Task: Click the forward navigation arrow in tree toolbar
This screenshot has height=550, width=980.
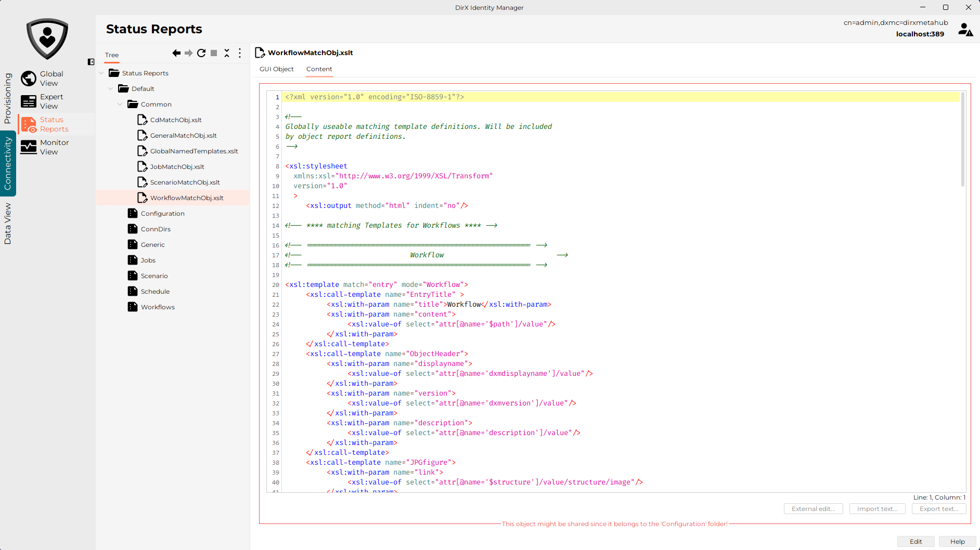Action: 189,53
